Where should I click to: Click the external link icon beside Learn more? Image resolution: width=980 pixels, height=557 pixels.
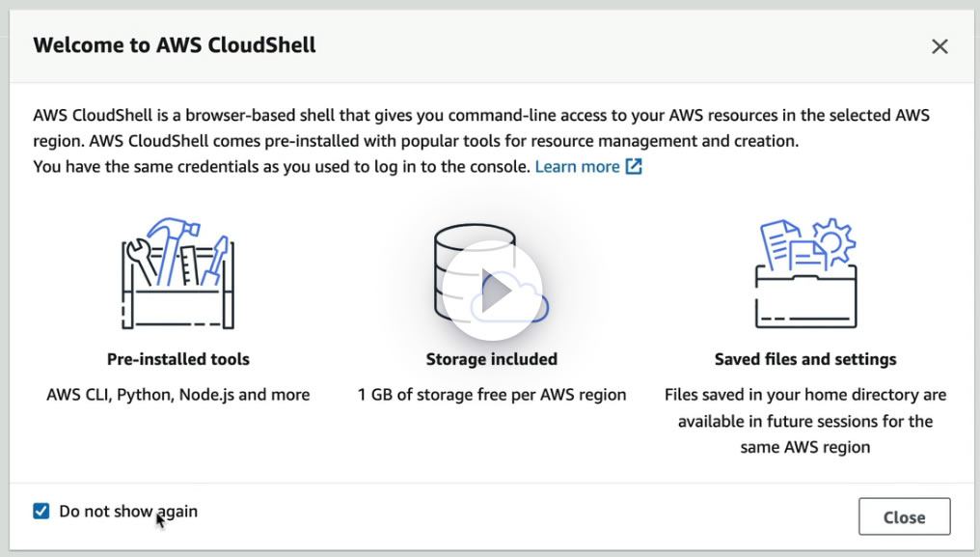(x=634, y=166)
